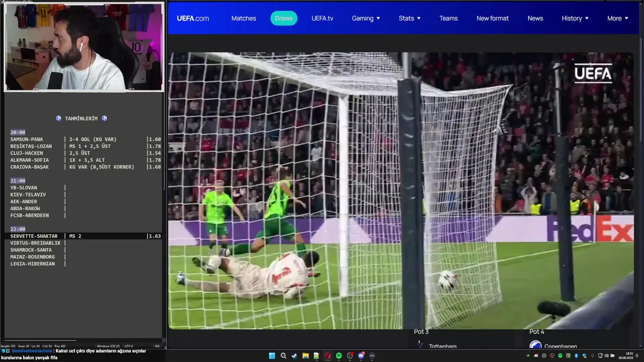Open File Explorer from the taskbar
Viewport: 644px width, 362px height.
pyautogui.click(x=305, y=355)
